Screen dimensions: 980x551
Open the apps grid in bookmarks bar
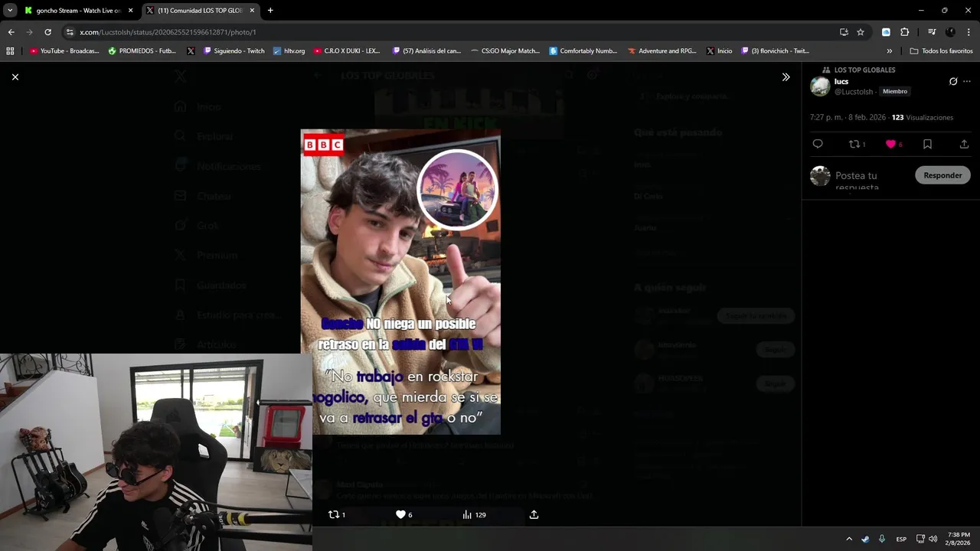tap(10, 51)
